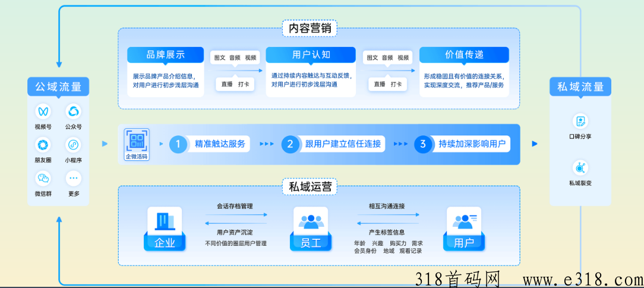The height and width of the screenshot is (288, 644).
Task: Click the 打卡 tag before 价值传递
Action: (396, 84)
